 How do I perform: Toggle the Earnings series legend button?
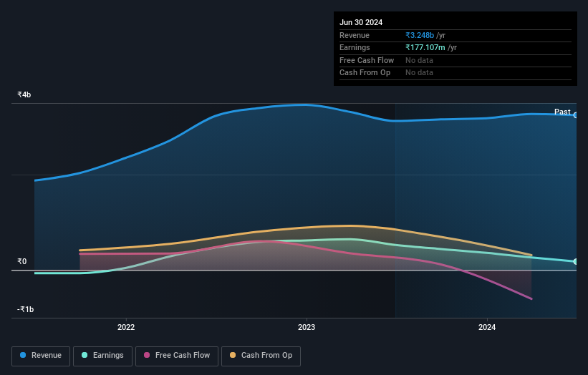click(x=102, y=356)
